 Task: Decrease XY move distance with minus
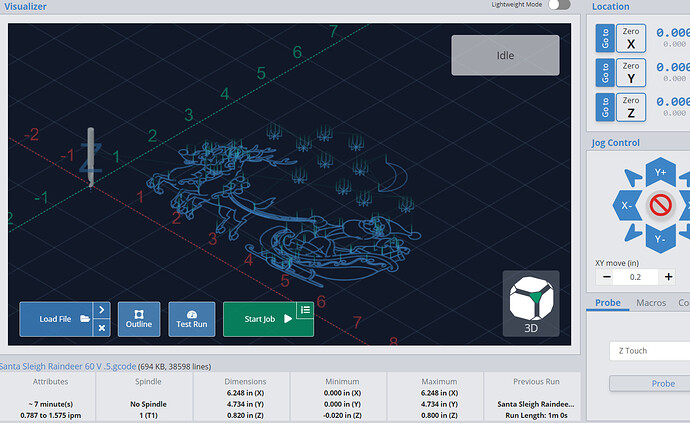point(606,277)
